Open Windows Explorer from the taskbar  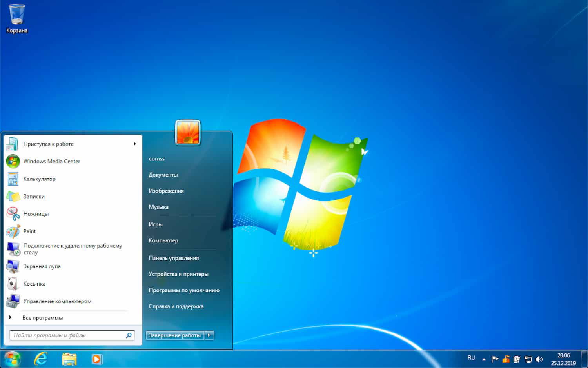point(69,359)
